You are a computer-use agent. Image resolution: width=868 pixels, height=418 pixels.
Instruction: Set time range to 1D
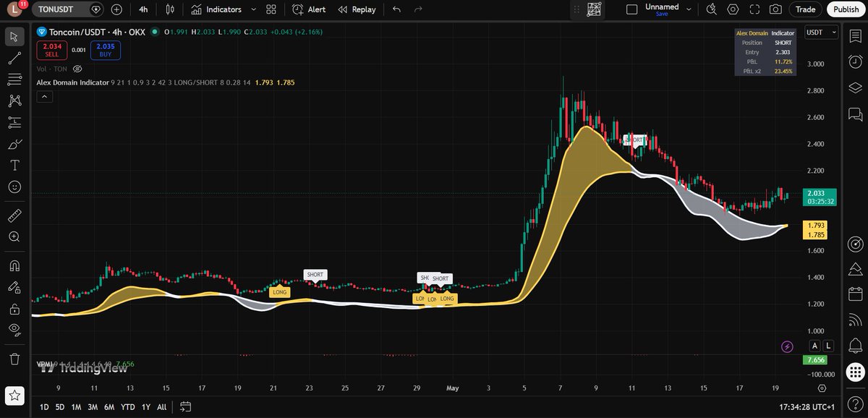coord(44,406)
